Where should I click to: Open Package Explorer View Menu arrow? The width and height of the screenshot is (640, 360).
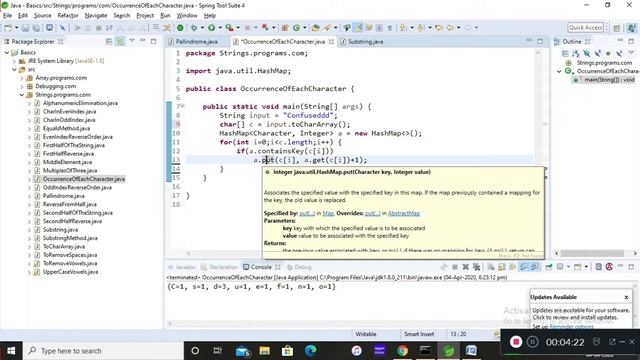click(132, 40)
